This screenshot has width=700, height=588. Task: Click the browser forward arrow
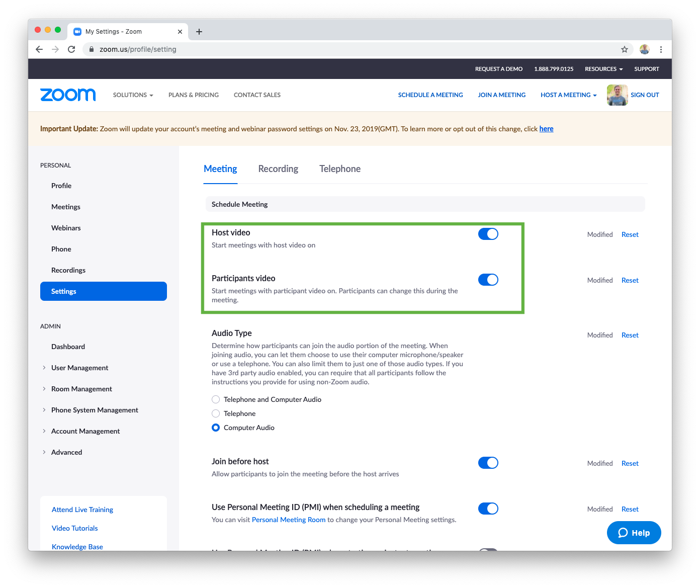pos(55,49)
